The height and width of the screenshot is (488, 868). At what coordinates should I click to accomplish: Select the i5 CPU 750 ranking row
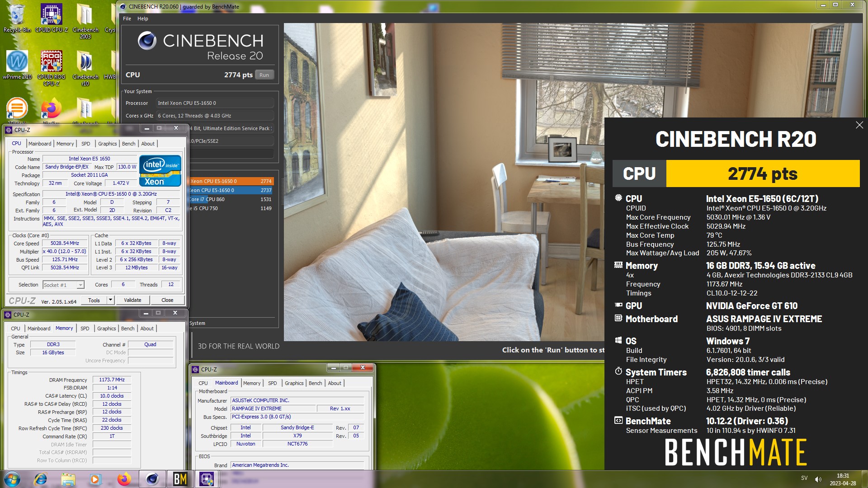coord(231,208)
